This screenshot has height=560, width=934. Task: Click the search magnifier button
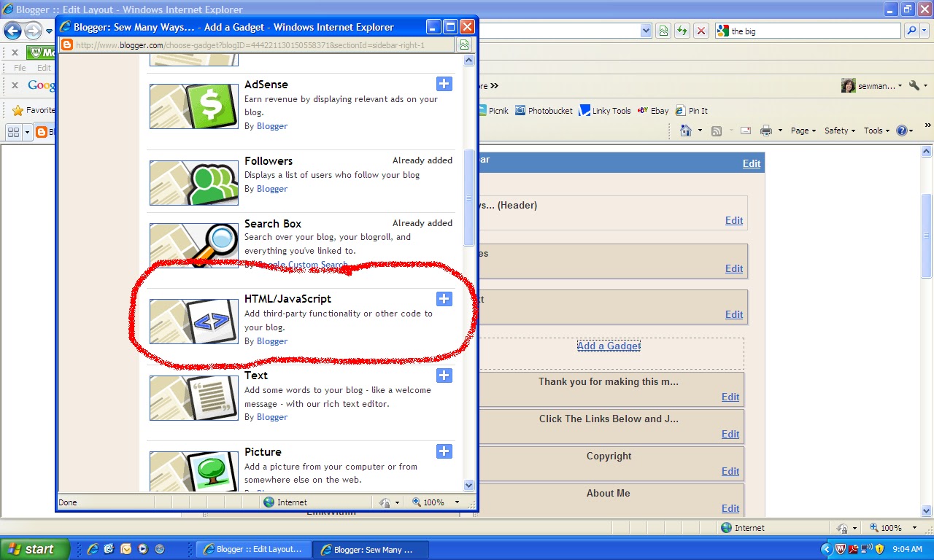tap(911, 31)
